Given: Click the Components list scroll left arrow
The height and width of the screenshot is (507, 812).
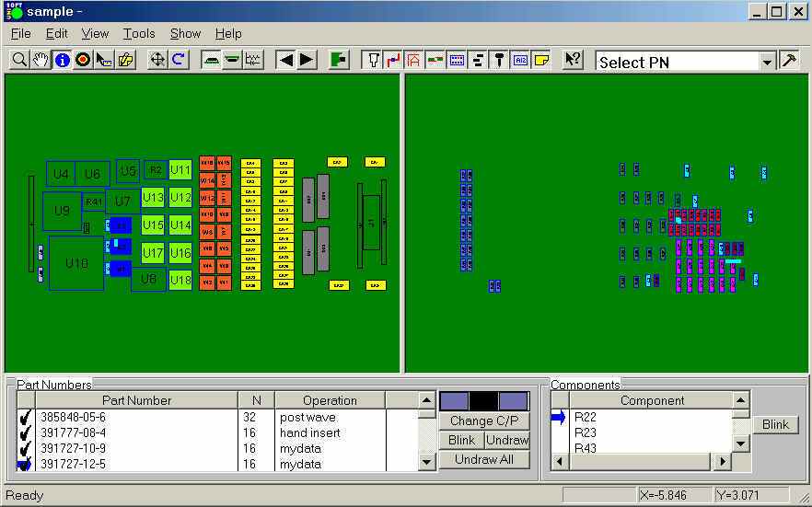Looking at the screenshot, I should [560, 462].
